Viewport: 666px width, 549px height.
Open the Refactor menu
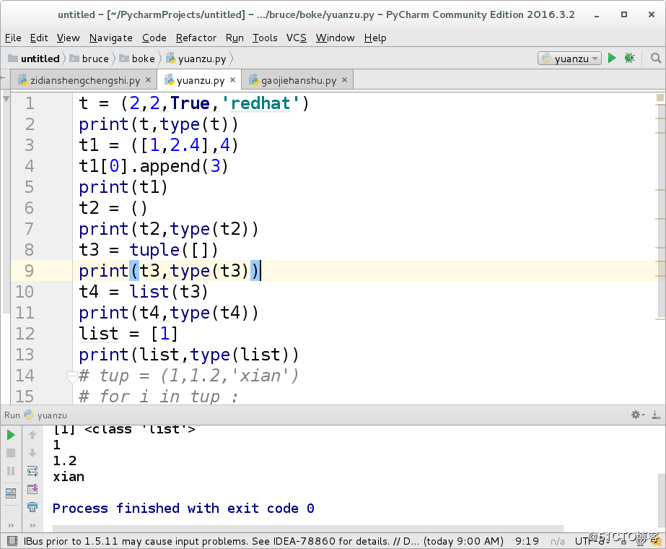click(x=196, y=38)
